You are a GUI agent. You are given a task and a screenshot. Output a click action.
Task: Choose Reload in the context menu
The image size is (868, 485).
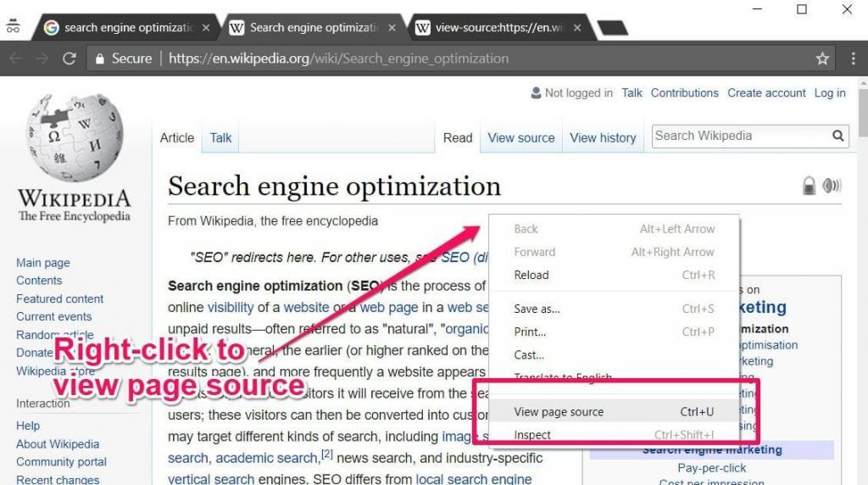[614, 276]
